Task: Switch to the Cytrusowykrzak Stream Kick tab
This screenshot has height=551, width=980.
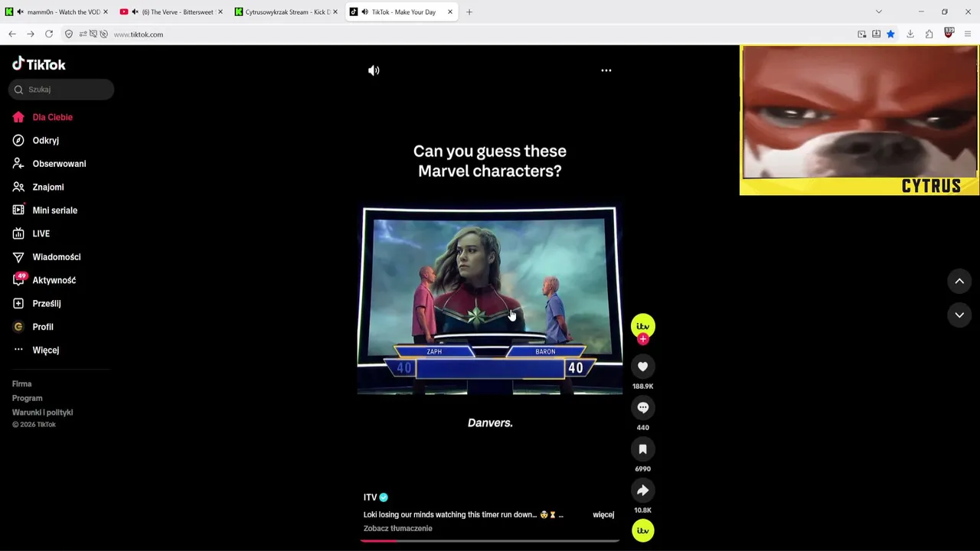Action: pyautogui.click(x=287, y=12)
